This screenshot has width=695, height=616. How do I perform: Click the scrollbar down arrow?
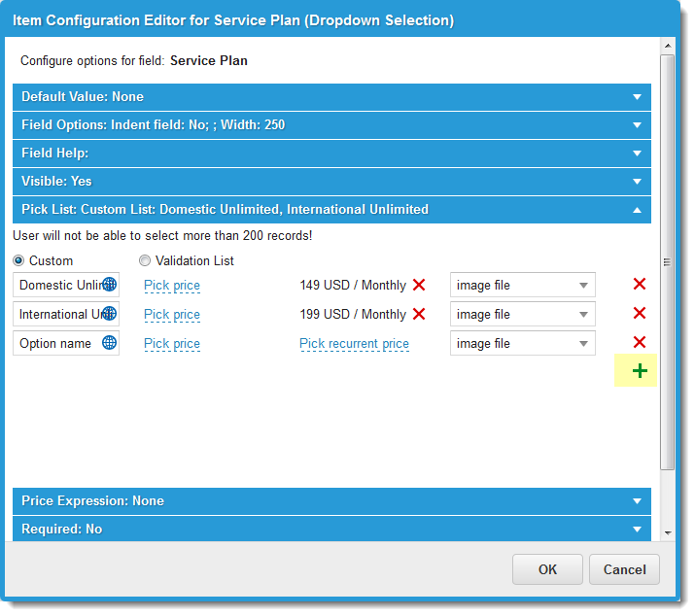click(667, 532)
